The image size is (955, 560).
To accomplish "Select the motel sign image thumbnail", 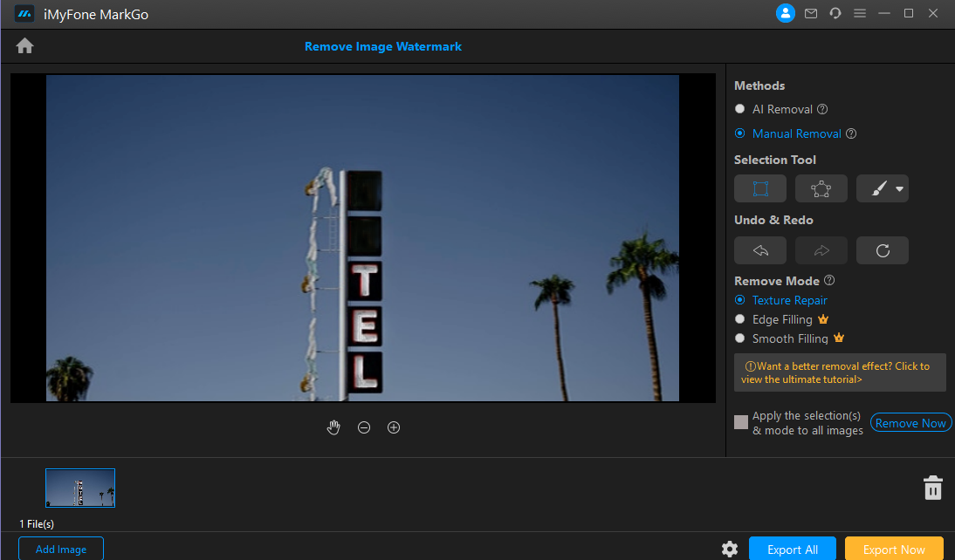I will 80,488.
